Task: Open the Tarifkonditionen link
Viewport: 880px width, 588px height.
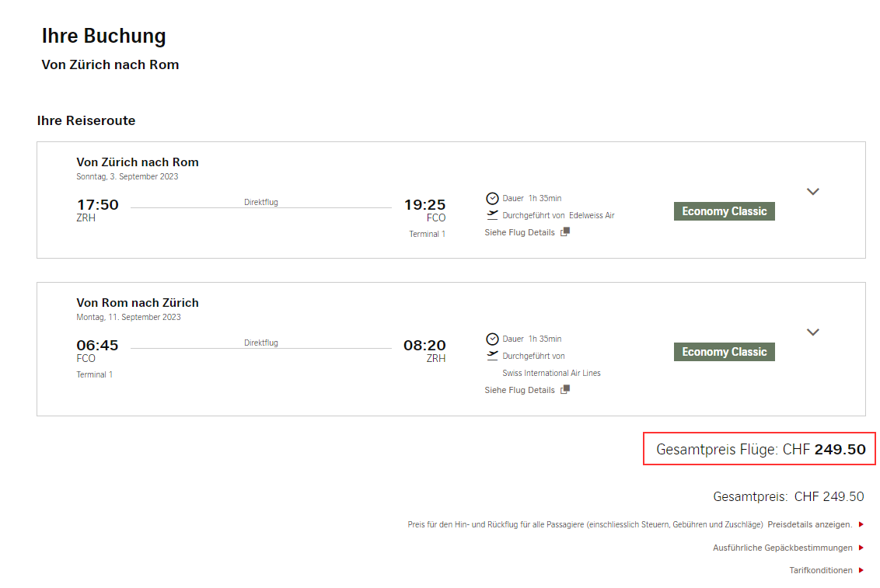Action: pos(821,570)
